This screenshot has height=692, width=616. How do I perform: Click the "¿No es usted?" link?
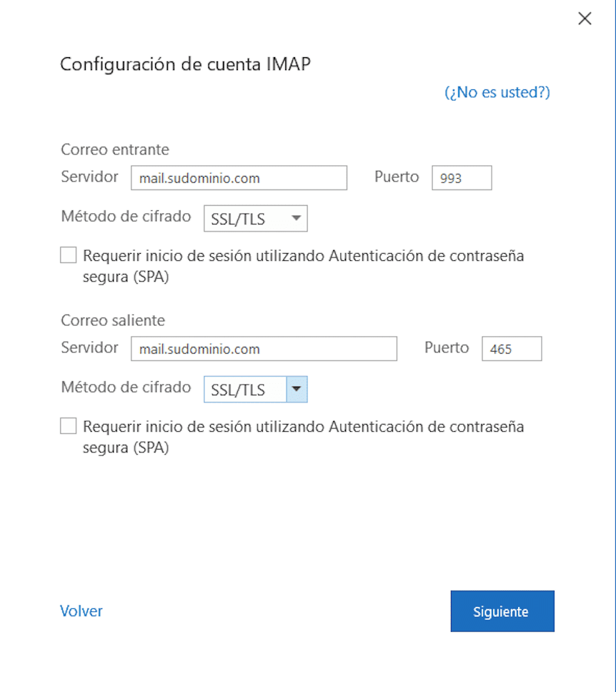coord(497,92)
